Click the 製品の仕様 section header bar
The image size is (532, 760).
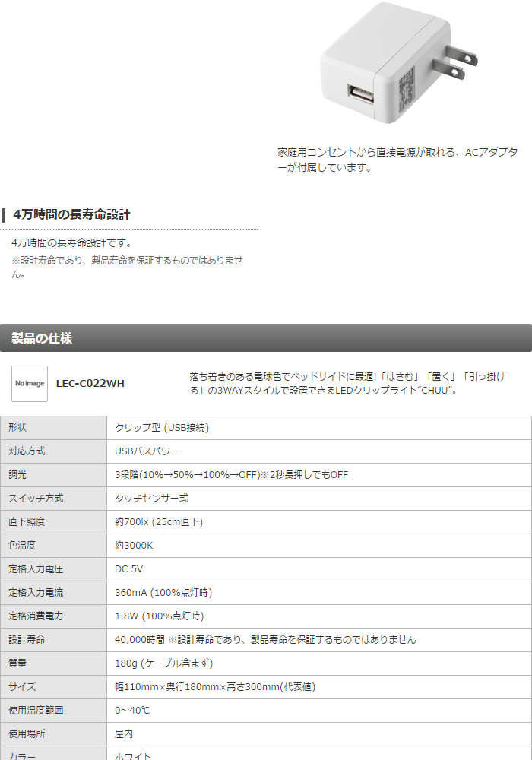pyautogui.click(x=266, y=338)
